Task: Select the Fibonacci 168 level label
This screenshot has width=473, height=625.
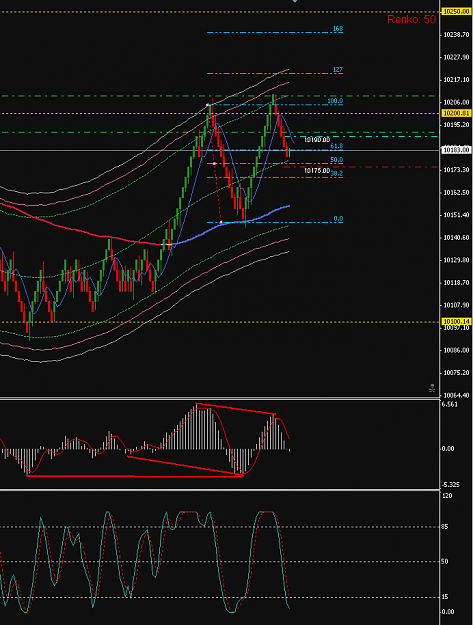Action: [338, 29]
